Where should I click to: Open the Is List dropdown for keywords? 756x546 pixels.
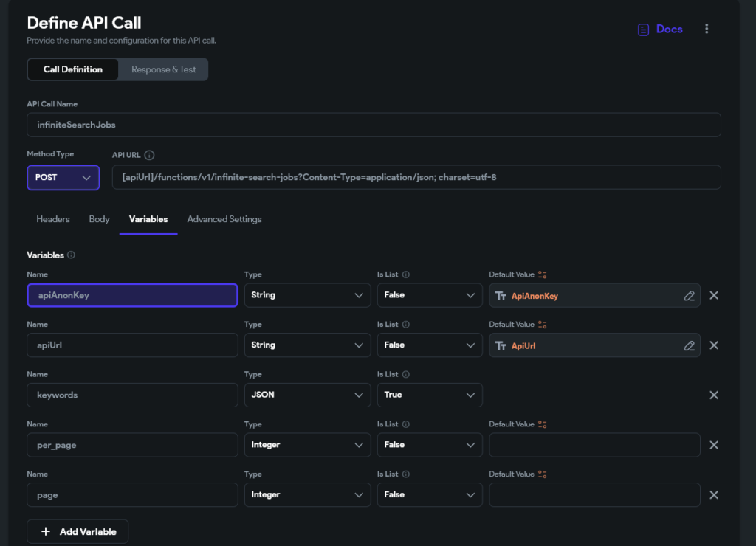430,395
